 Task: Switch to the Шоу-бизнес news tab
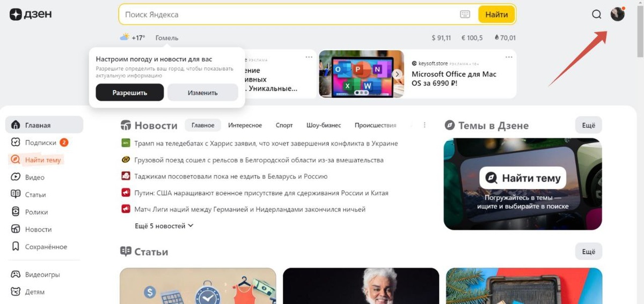pos(324,125)
